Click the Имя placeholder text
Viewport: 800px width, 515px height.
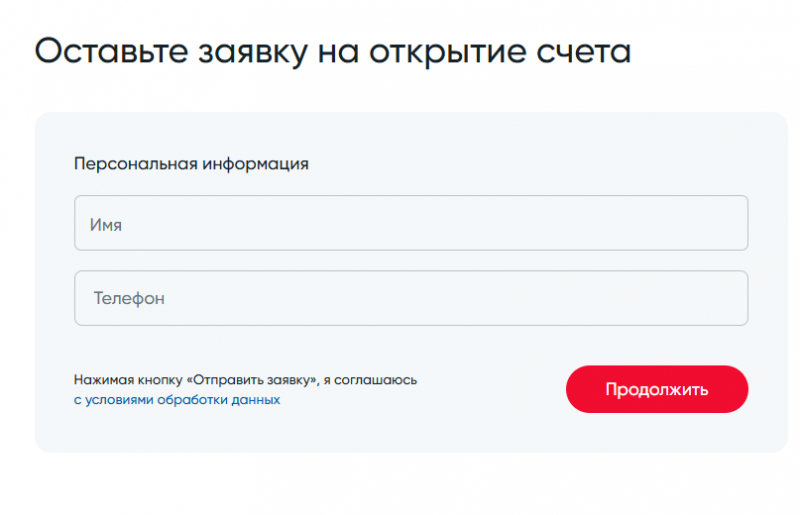(106, 225)
